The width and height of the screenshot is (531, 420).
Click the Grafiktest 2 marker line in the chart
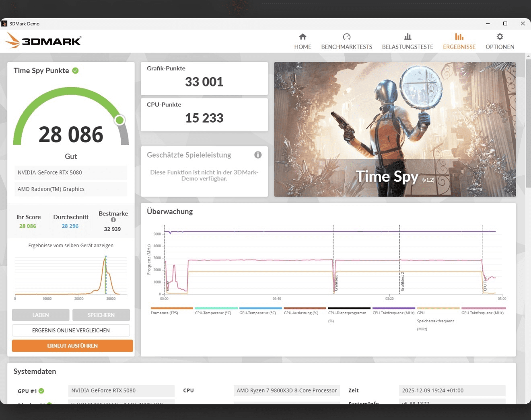tap(399, 259)
